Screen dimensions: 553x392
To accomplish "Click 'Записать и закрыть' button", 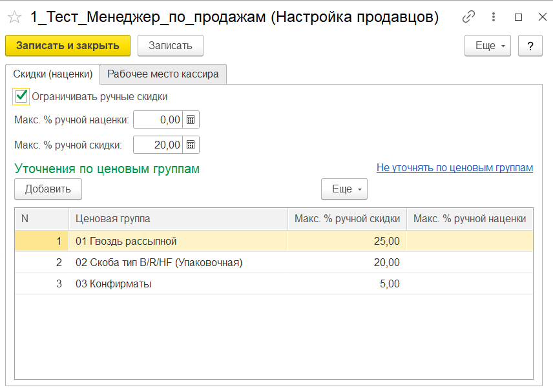I will click(68, 46).
